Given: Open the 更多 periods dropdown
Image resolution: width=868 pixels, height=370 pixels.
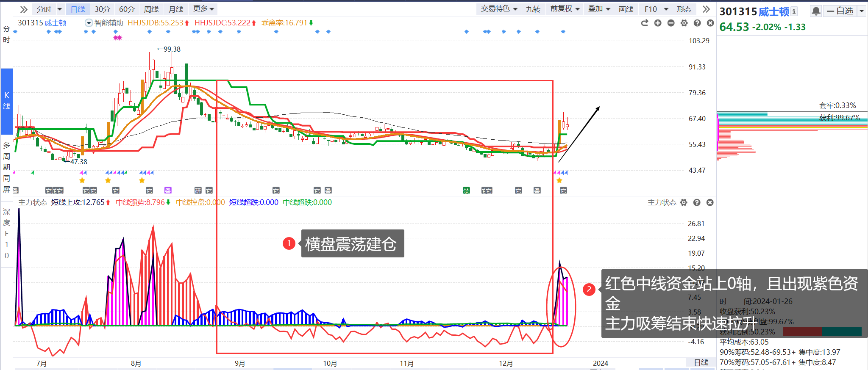Looking at the screenshot, I should (x=203, y=9).
